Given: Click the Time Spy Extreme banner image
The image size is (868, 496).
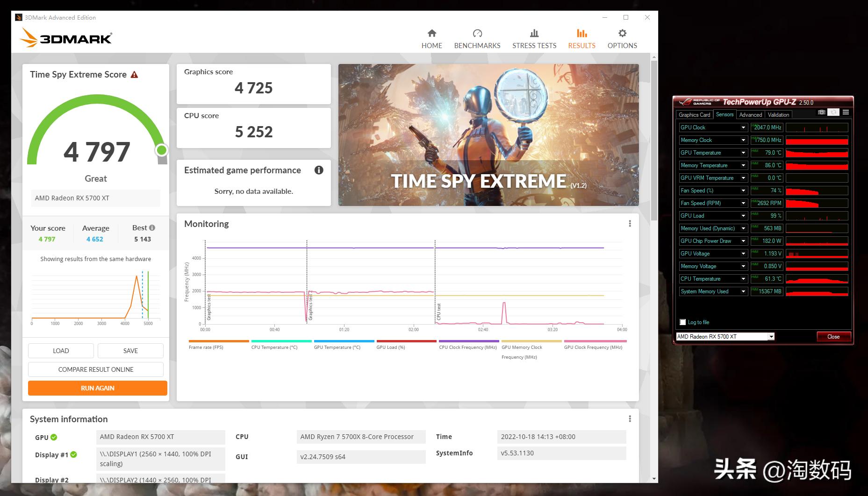Looking at the screenshot, I should pyautogui.click(x=488, y=135).
